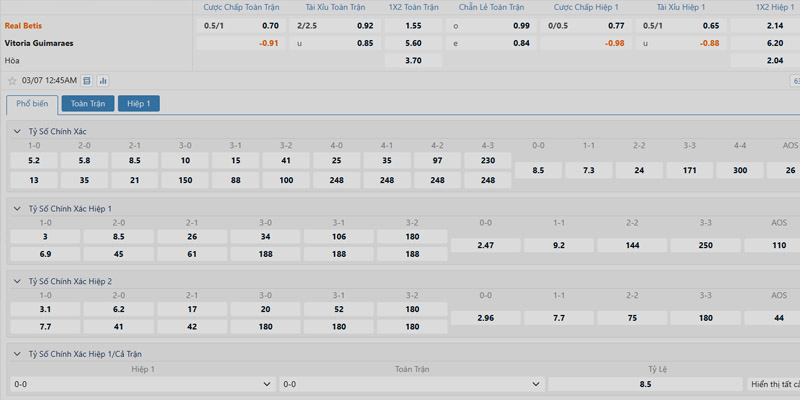Open the Real Betis team name
The image size is (800, 400).
coord(23,26)
